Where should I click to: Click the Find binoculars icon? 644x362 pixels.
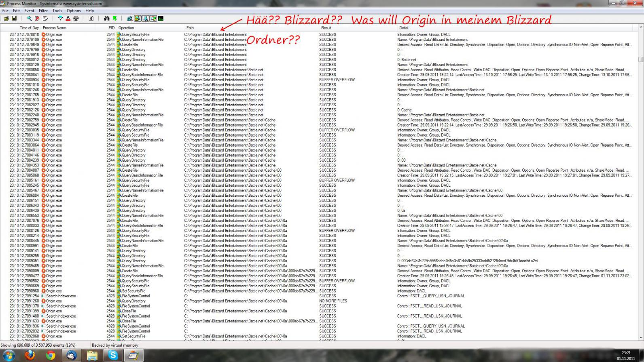107,18
